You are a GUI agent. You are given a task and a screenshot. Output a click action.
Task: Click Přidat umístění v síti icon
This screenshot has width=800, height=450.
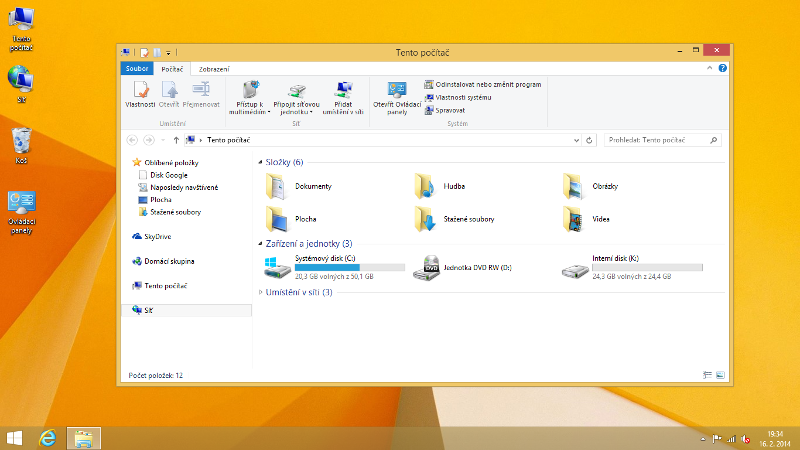pos(343,94)
